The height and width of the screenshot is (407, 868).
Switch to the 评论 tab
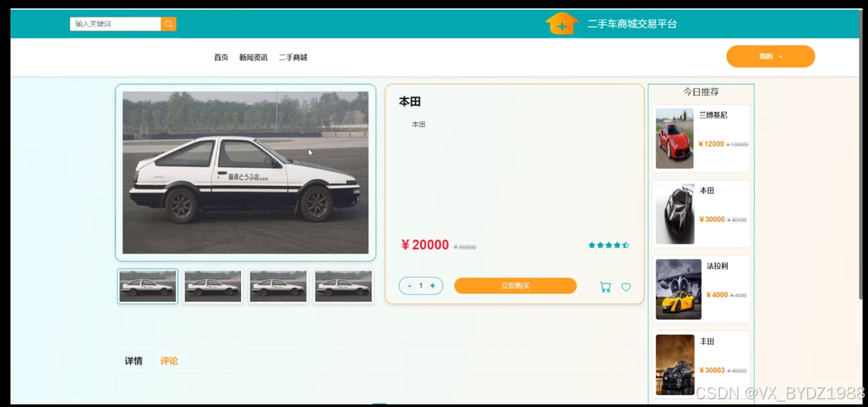tap(169, 361)
